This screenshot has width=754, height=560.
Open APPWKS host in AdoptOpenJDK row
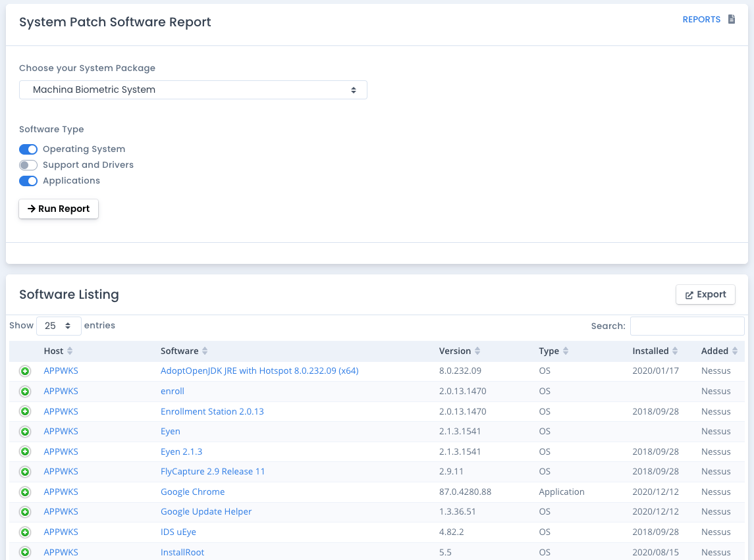click(x=61, y=370)
